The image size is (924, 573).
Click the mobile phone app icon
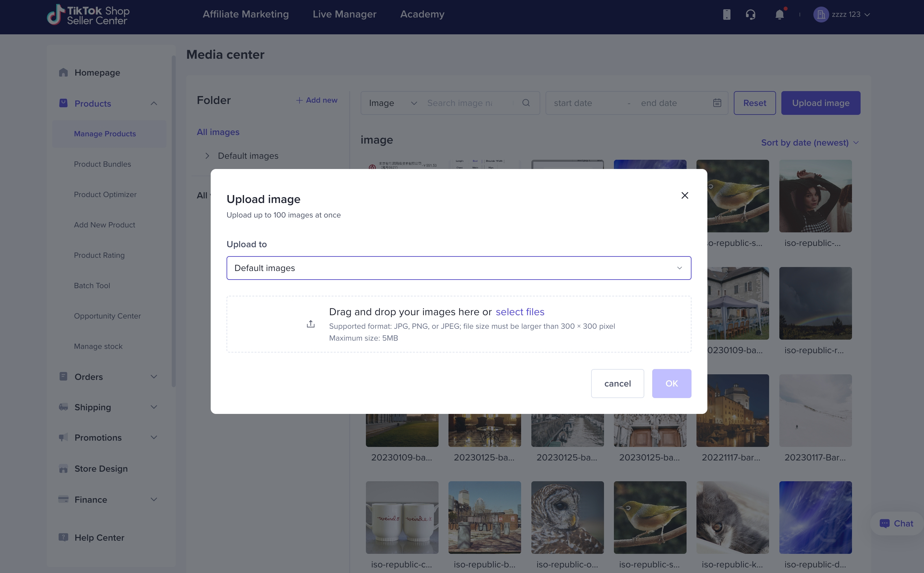[x=727, y=15]
